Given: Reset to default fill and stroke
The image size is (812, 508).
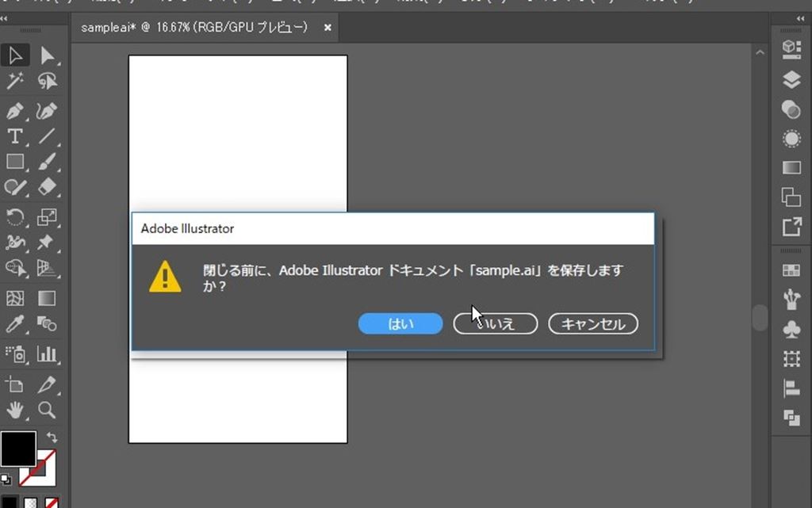Looking at the screenshot, I should point(6,479).
